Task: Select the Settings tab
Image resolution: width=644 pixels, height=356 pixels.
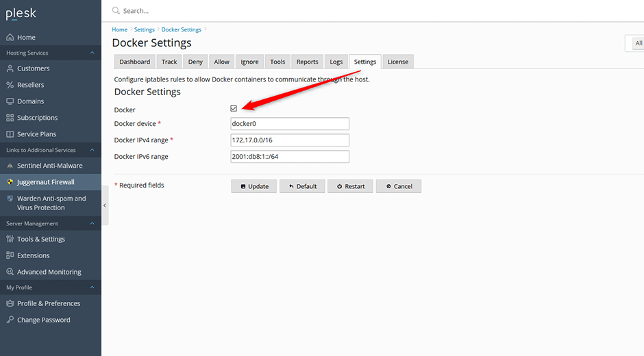Action: tap(365, 62)
